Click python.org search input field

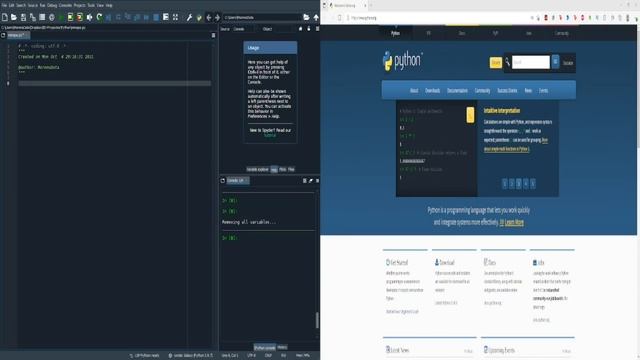(531, 62)
